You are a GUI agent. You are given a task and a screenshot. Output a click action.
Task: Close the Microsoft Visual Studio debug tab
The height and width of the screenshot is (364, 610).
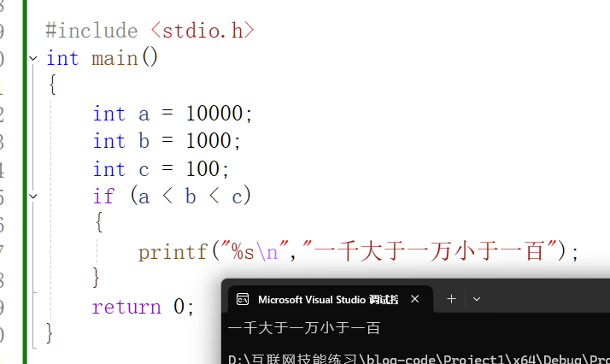point(414,299)
